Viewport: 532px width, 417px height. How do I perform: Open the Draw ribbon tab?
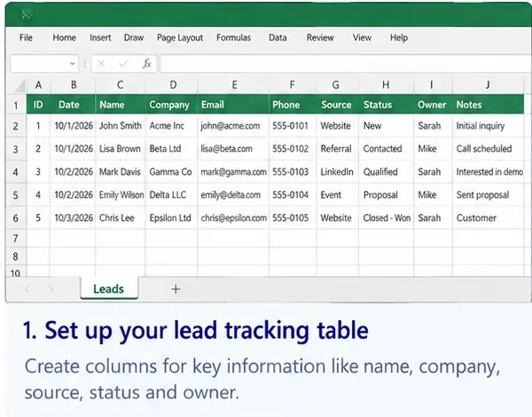[134, 37]
